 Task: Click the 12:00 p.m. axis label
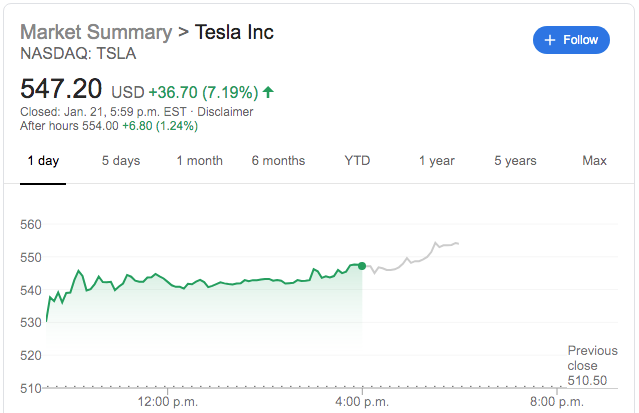[168, 402]
